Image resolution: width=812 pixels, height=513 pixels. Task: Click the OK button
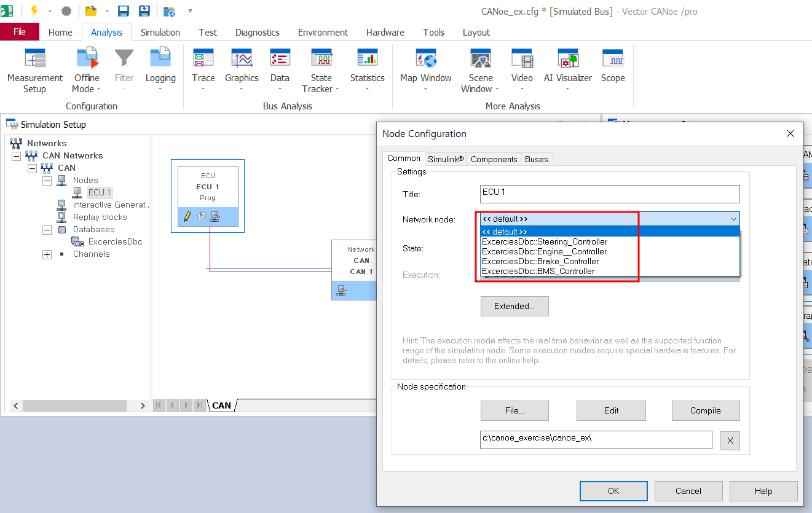click(613, 491)
